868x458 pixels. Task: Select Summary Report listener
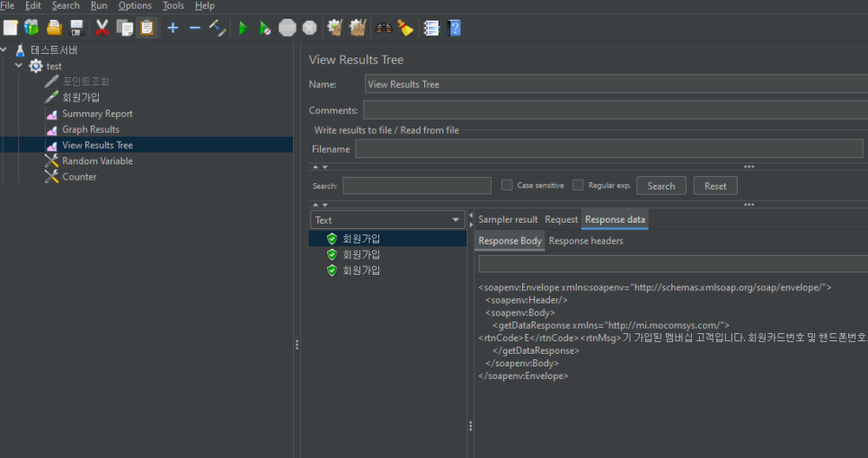coord(97,113)
